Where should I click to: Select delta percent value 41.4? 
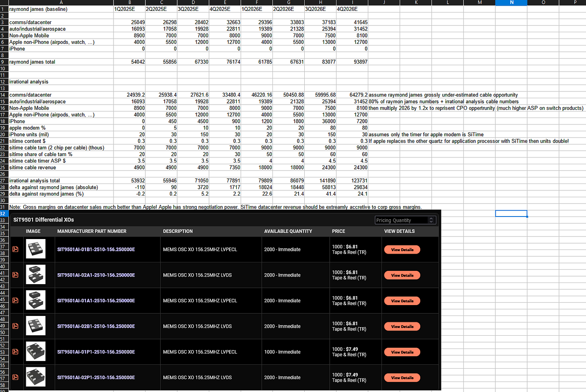click(320, 194)
